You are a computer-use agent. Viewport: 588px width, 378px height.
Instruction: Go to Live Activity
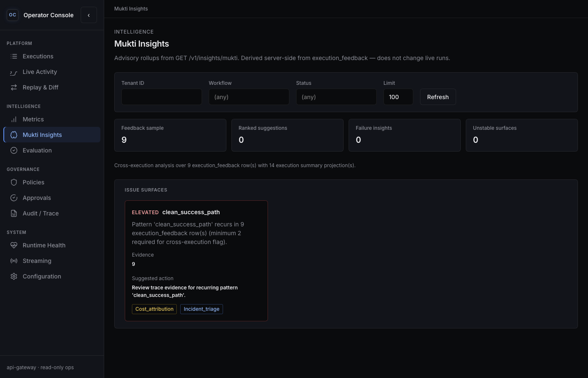click(x=52, y=72)
